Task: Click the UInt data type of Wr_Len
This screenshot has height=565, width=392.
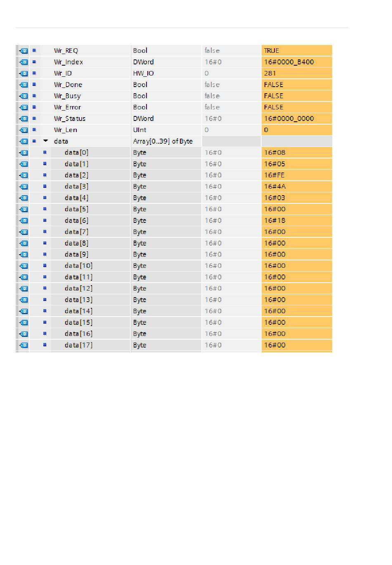Action: (140, 130)
